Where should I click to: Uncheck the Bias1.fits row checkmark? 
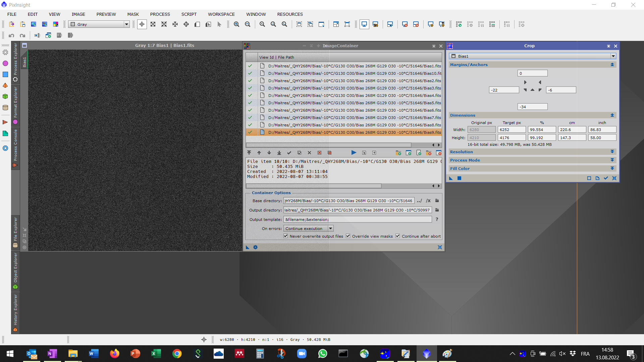tap(250, 66)
